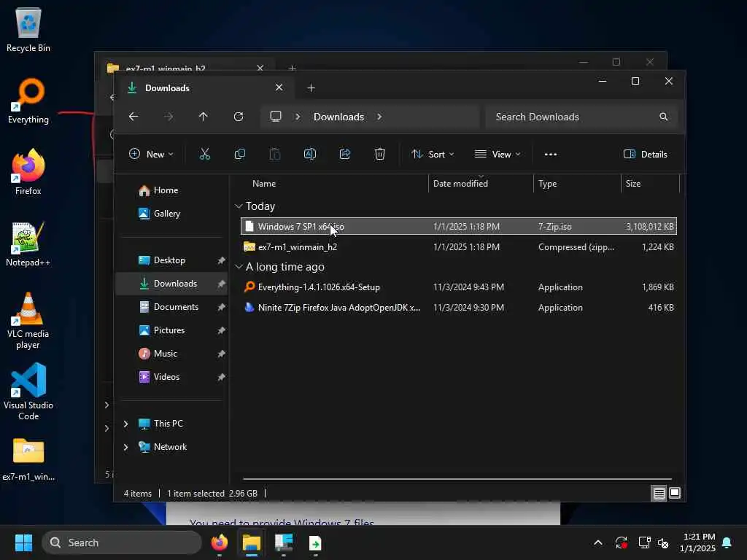Add a new tab with plus button
747x560 pixels.
click(x=311, y=88)
